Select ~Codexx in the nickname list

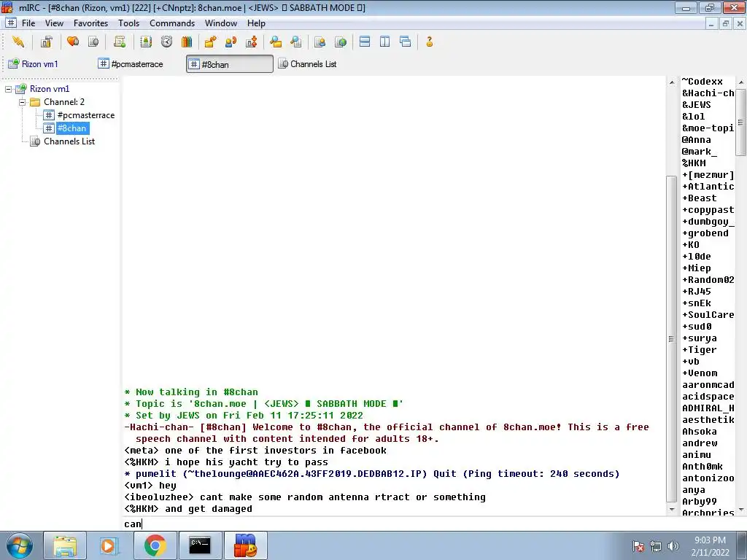[x=703, y=82]
